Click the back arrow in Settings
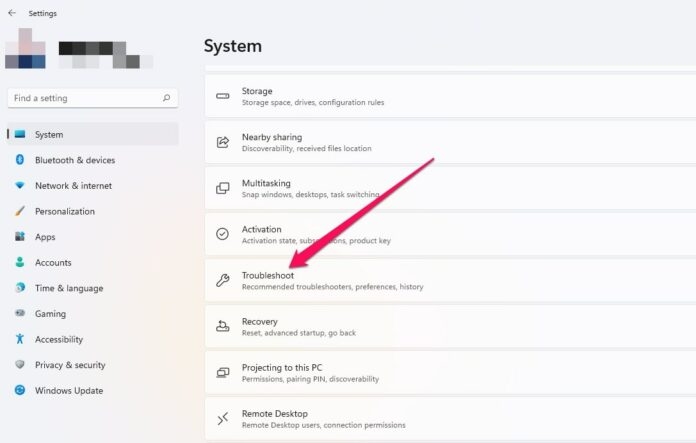Image resolution: width=696 pixels, height=443 pixels. click(12, 13)
